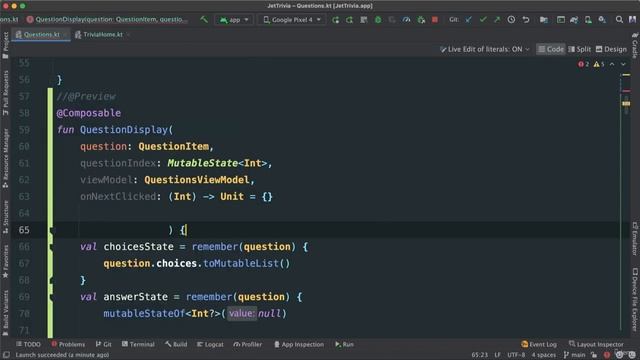Open the Build tool window tab
640x360 pixels.
pos(176,344)
